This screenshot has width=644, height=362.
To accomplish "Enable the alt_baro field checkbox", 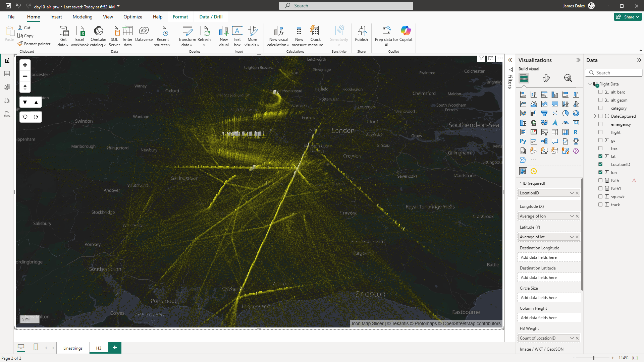I will (x=600, y=92).
